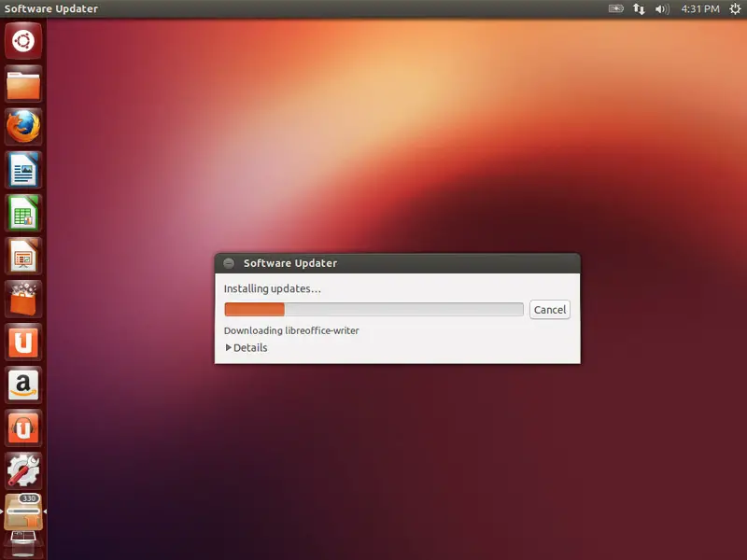
Task: Open Amazon launcher icon
Action: (23, 385)
